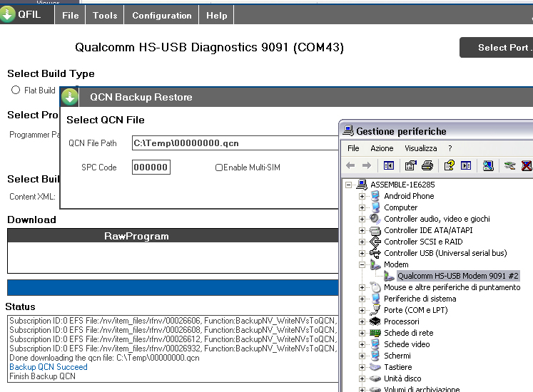The width and height of the screenshot is (533, 392).
Task: Click the Computer category icon
Action: tap(375, 207)
